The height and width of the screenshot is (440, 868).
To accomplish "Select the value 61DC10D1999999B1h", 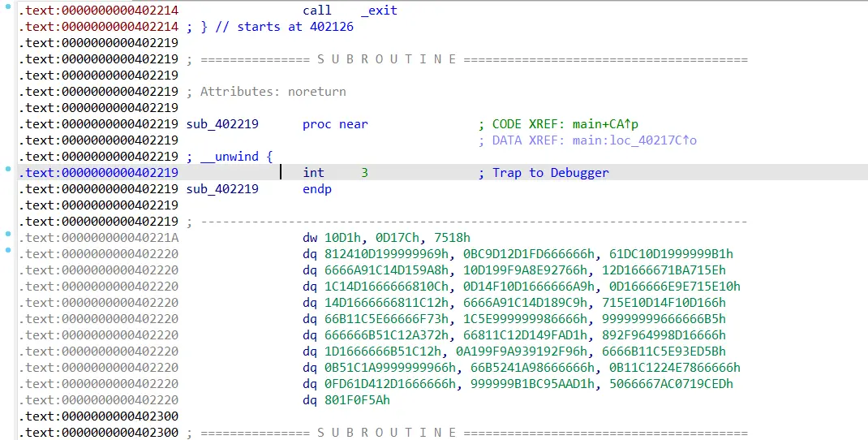I will click(671, 254).
